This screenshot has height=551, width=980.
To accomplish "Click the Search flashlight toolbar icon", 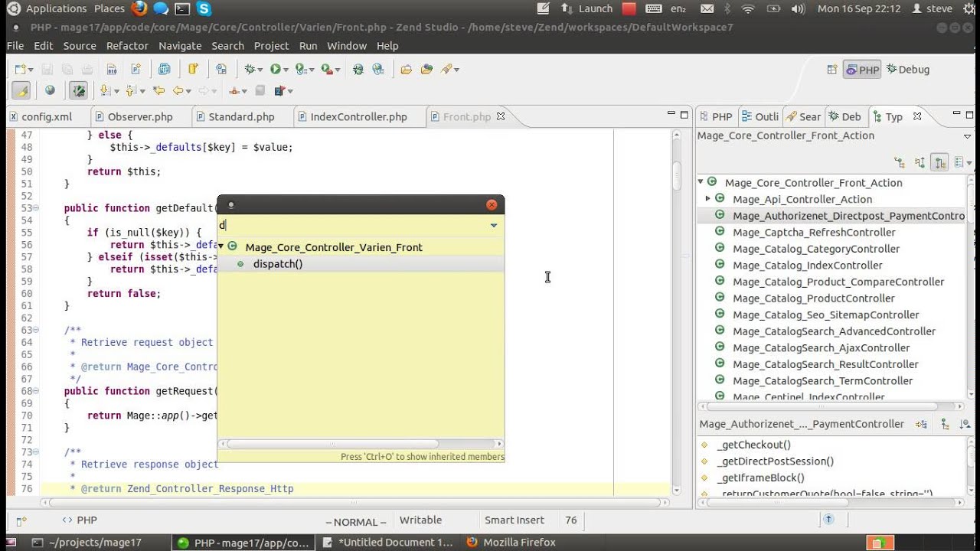I will click(446, 70).
